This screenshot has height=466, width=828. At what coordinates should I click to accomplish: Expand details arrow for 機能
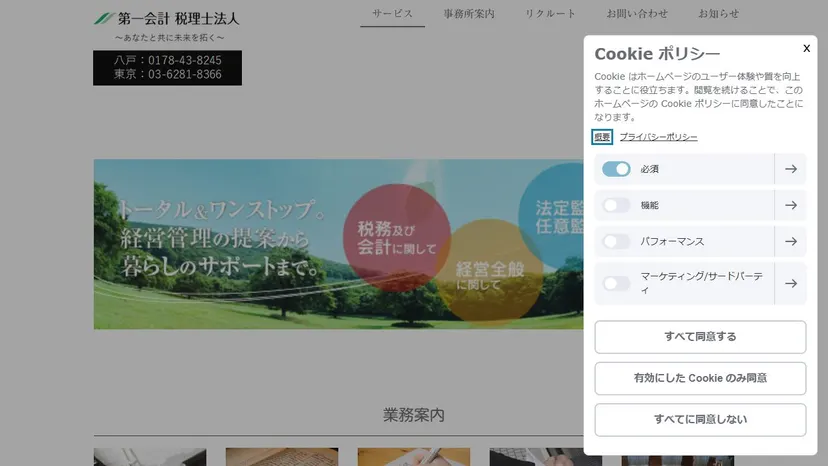(791, 206)
